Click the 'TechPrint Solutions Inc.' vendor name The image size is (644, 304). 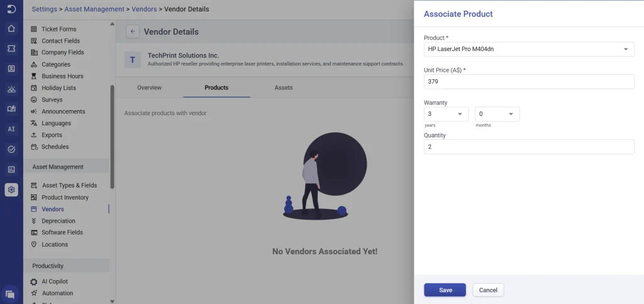point(184,55)
